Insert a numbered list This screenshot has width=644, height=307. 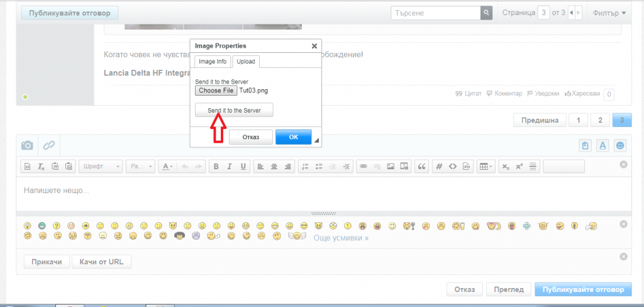tap(305, 167)
